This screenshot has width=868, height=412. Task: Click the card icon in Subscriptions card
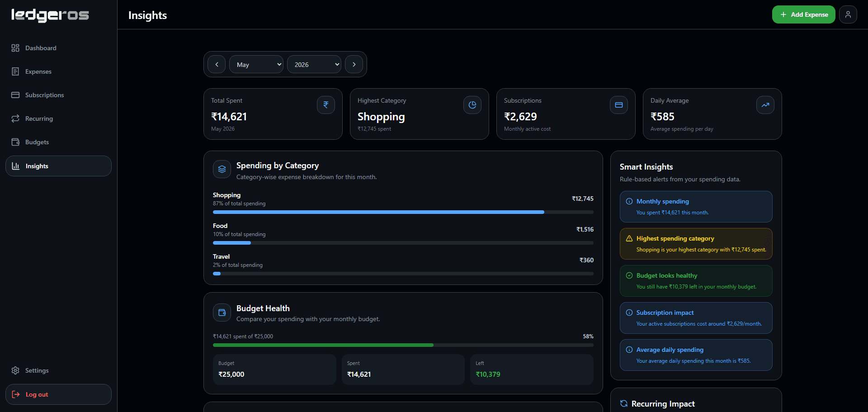pos(619,105)
